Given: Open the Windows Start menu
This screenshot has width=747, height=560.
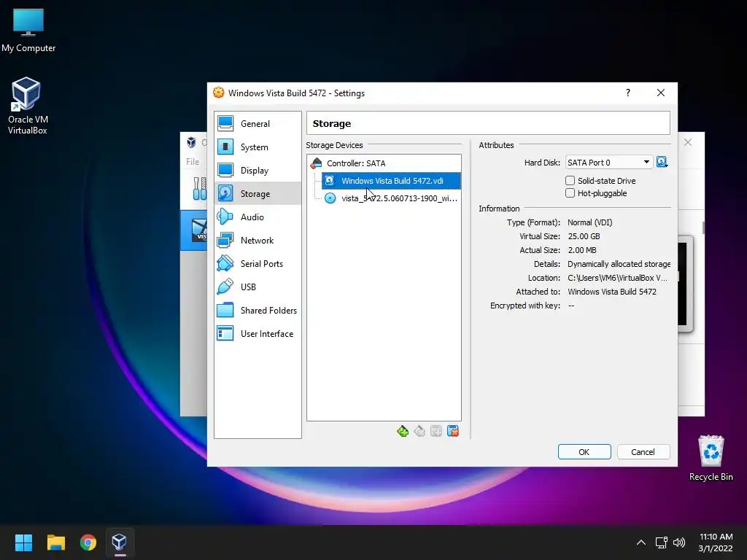Looking at the screenshot, I should coord(23,542).
